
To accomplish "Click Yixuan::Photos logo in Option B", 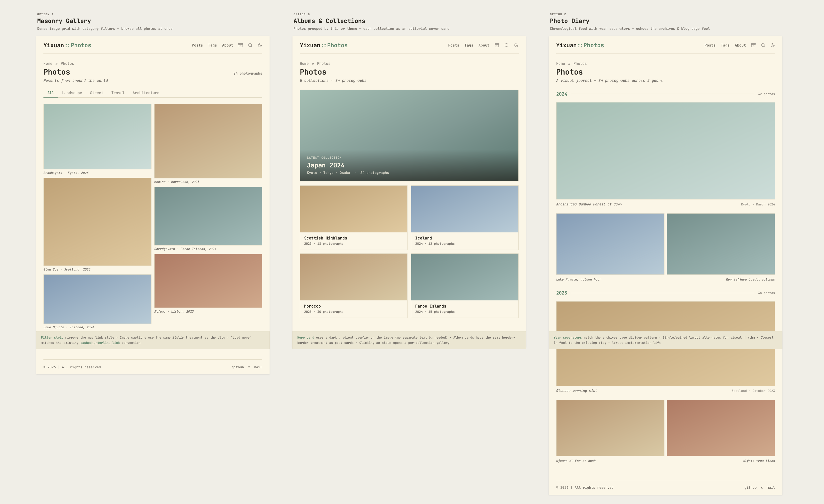I will (x=324, y=45).
